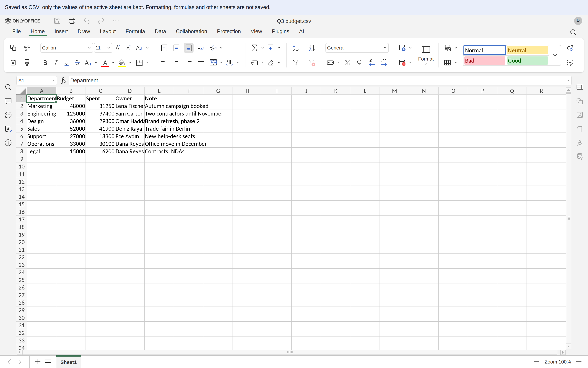Image resolution: width=588 pixels, height=368 pixels.
Task: Open the spell checking panel in left sidebar
Action: (8, 129)
